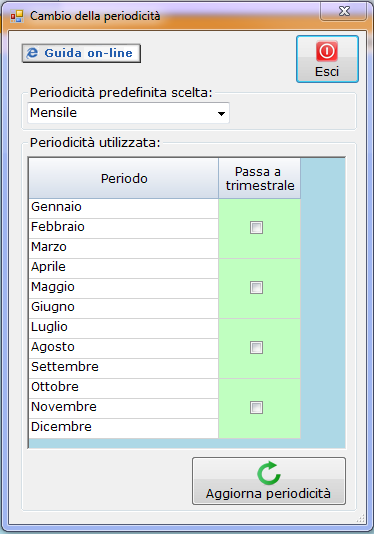Check the first quarter Gennaio-Marzo checkbox

click(x=256, y=227)
